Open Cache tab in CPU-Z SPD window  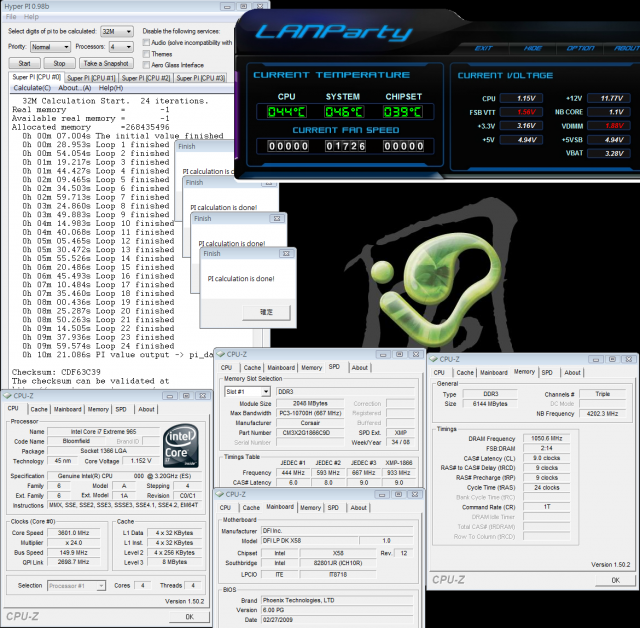pyautogui.click(x=252, y=368)
